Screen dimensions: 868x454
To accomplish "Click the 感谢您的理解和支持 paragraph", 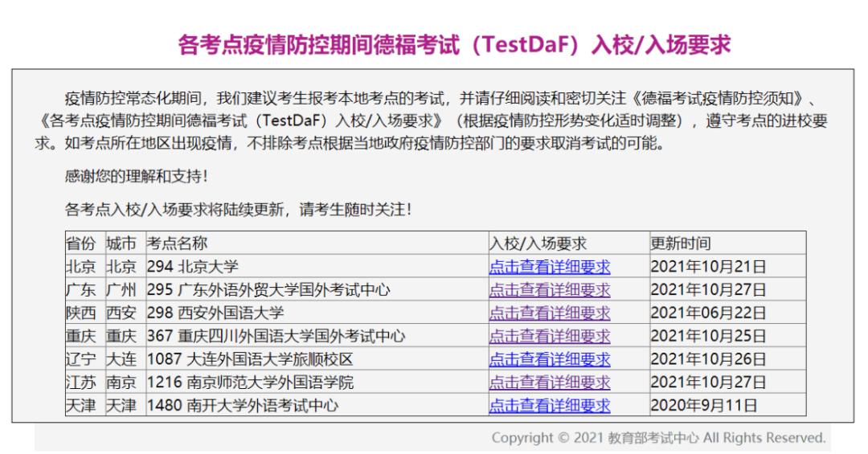I will [x=136, y=177].
